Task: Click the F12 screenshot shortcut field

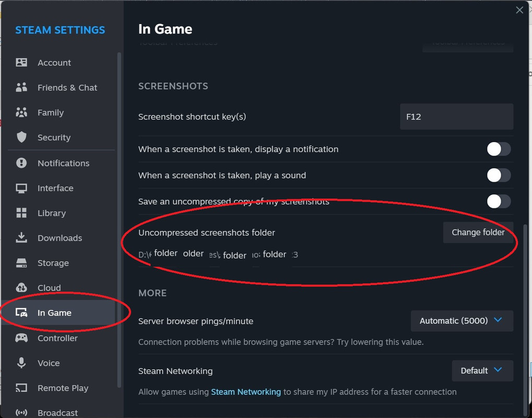Action: point(456,117)
